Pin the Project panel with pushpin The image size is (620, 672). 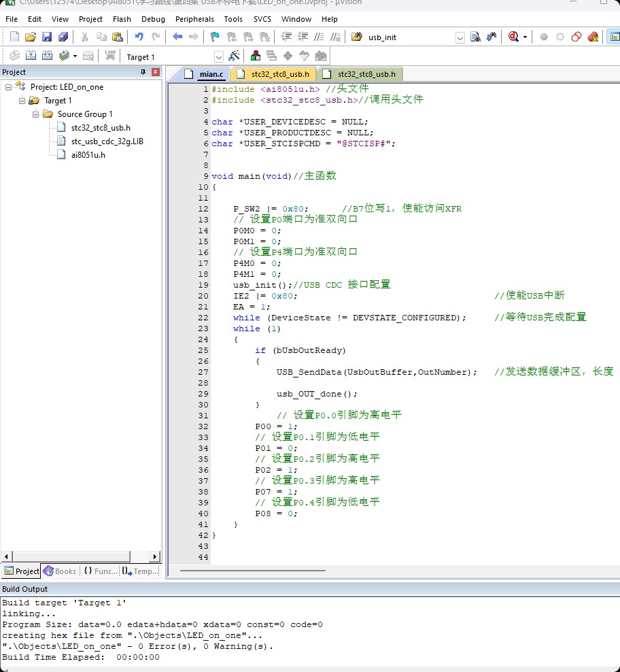point(143,72)
